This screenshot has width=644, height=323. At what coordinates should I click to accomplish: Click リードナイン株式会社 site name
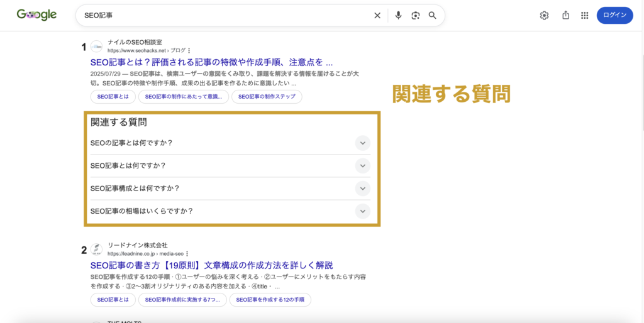click(138, 245)
